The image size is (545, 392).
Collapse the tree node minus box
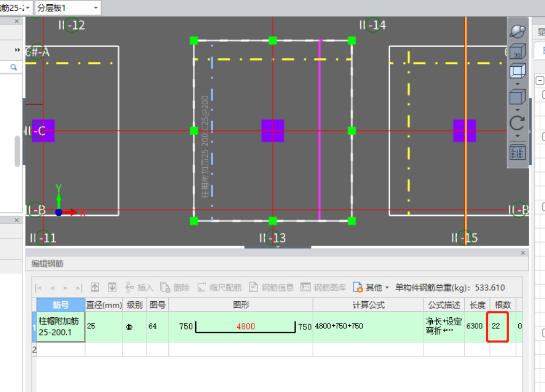pos(540,81)
